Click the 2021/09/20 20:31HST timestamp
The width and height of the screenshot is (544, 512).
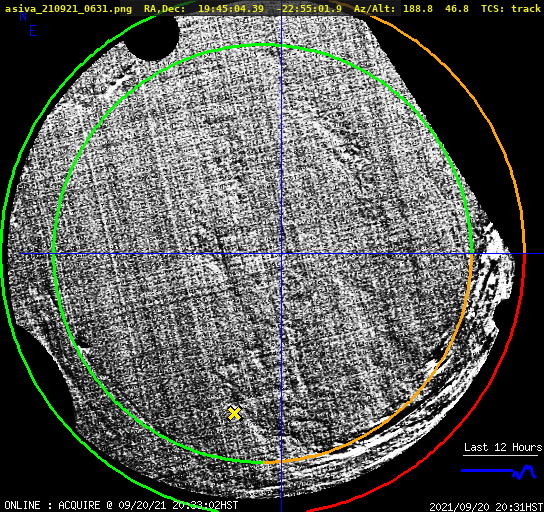click(x=486, y=507)
